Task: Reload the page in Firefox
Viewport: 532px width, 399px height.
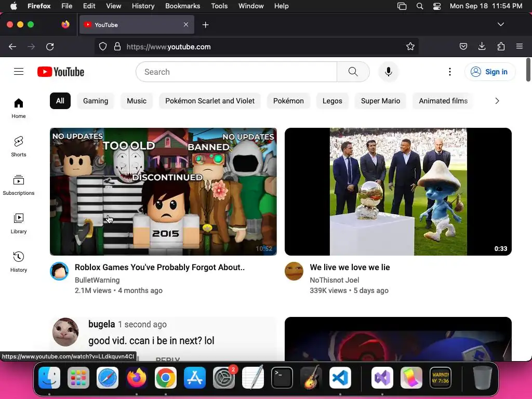Action: [x=50, y=46]
